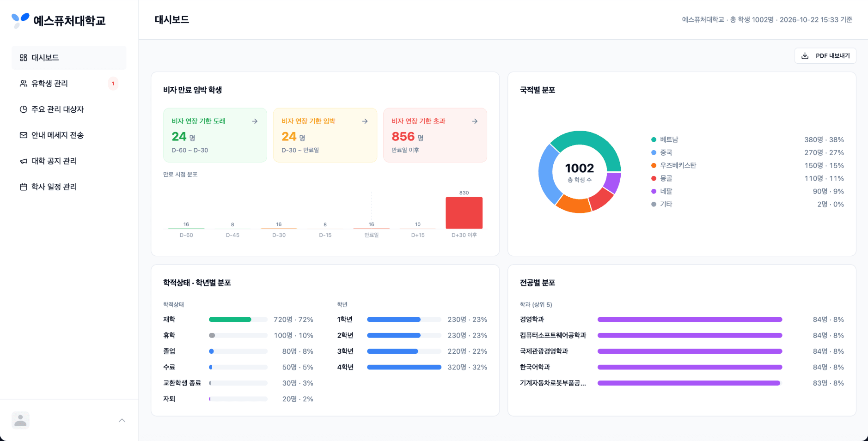Click the red D+30 이후 bar in chart
This screenshot has height=441, width=868.
[464, 213]
